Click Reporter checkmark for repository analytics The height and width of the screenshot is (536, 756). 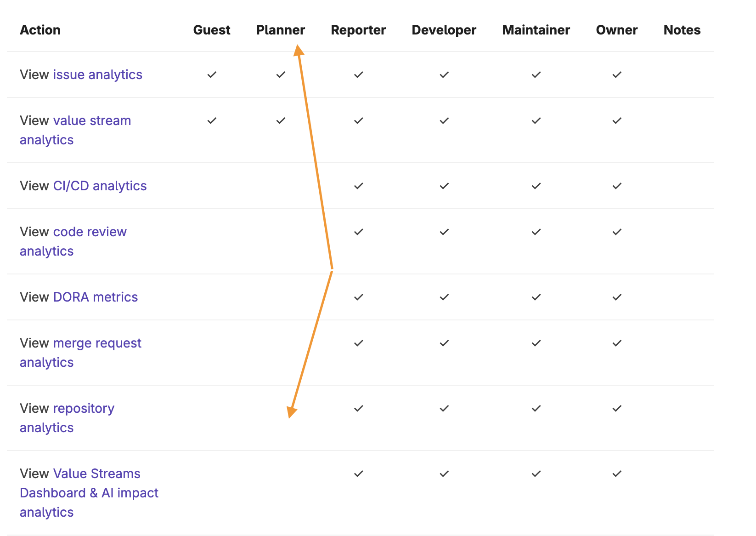click(359, 408)
